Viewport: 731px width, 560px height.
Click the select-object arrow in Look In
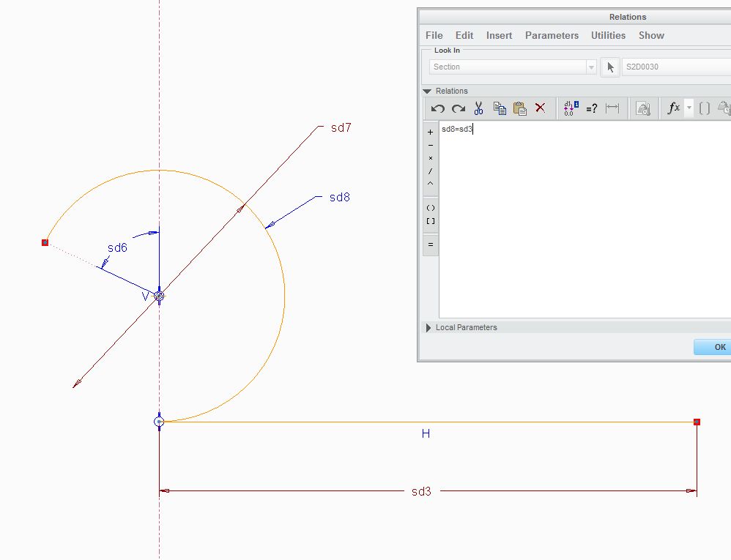click(610, 67)
